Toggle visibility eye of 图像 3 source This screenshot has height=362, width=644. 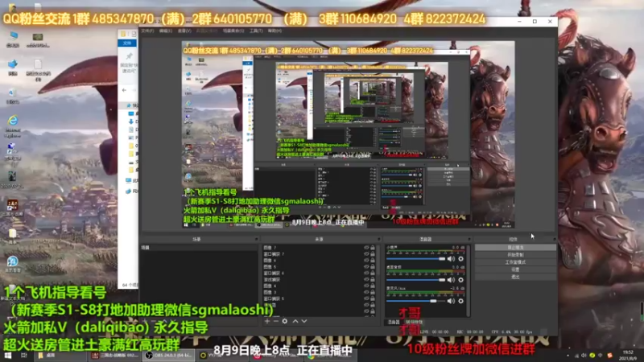coord(366,292)
